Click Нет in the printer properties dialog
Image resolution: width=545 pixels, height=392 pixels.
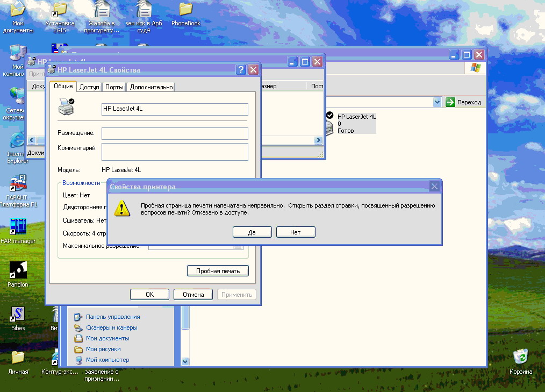[296, 232]
